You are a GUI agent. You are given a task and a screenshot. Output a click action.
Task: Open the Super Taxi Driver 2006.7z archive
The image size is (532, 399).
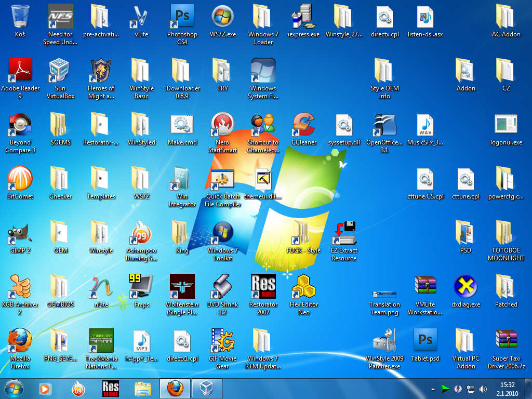(506, 341)
